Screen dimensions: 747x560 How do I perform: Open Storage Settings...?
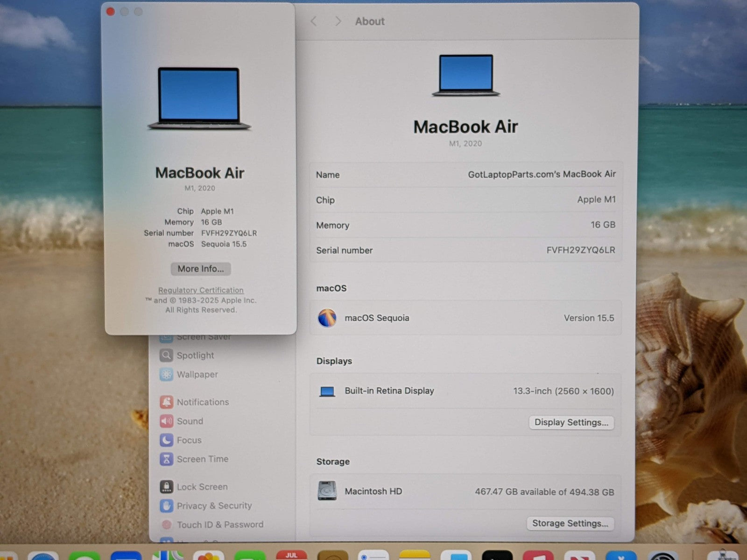click(x=570, y=524)
